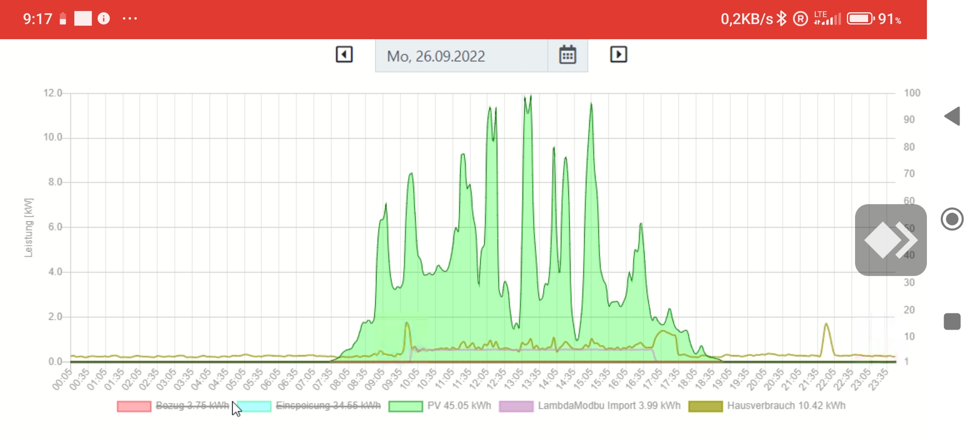Go to previous day arrow
The width and height of the screenshot is (980, 441).
(x=344, y=54)
